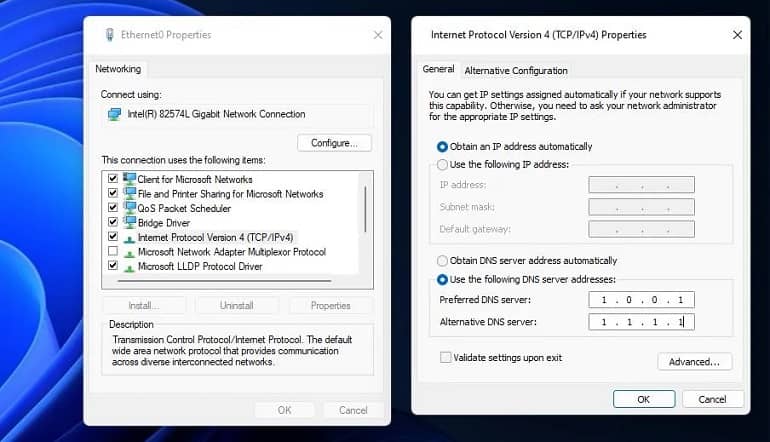Click the Install... button

point(144,305)
